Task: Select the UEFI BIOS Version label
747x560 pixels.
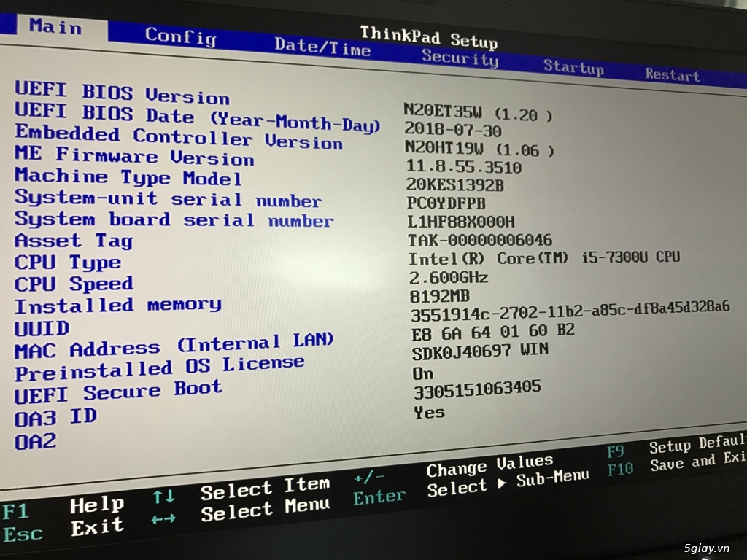Action: coord(122,93)
